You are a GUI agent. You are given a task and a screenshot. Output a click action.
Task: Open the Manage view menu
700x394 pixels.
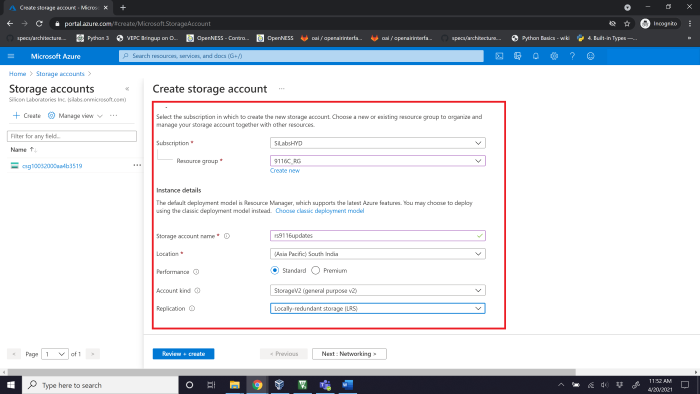pos(75,116)
